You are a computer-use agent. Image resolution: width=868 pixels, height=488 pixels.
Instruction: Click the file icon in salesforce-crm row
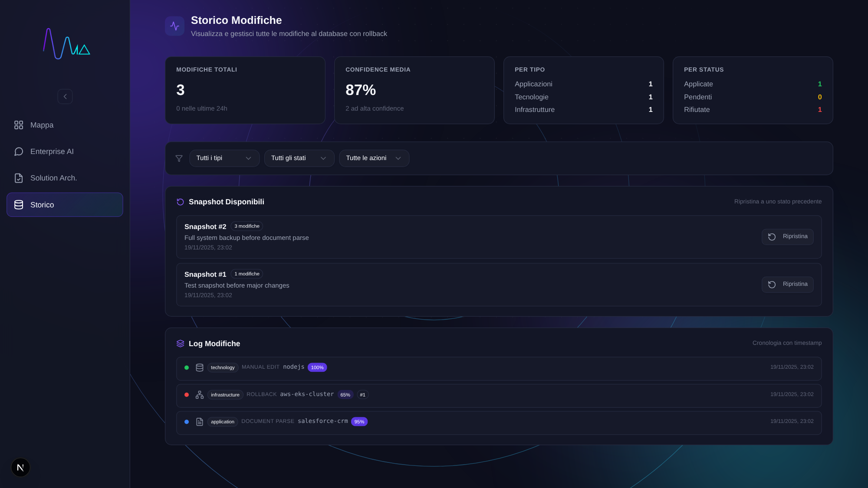pyautogui.click(x=200, y=422)
